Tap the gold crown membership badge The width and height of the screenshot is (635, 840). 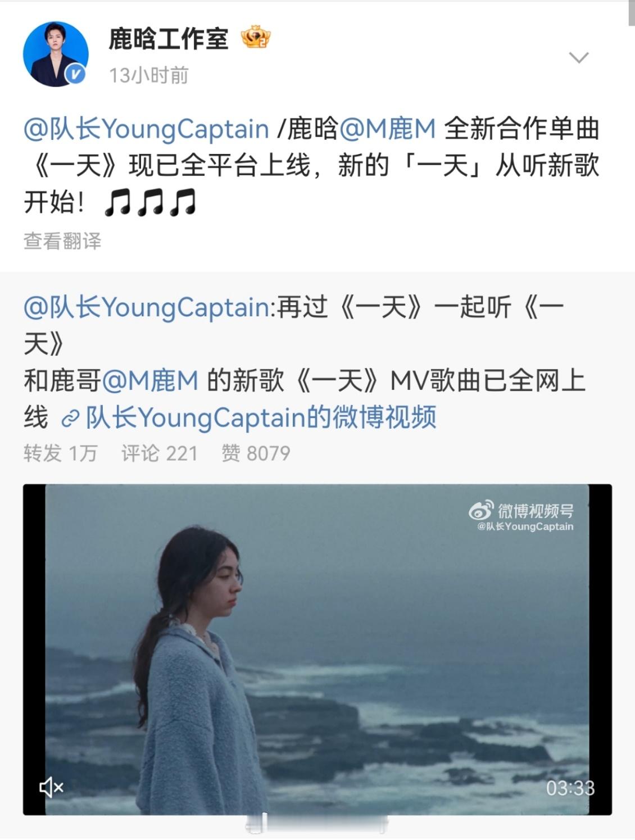[256, 37]
